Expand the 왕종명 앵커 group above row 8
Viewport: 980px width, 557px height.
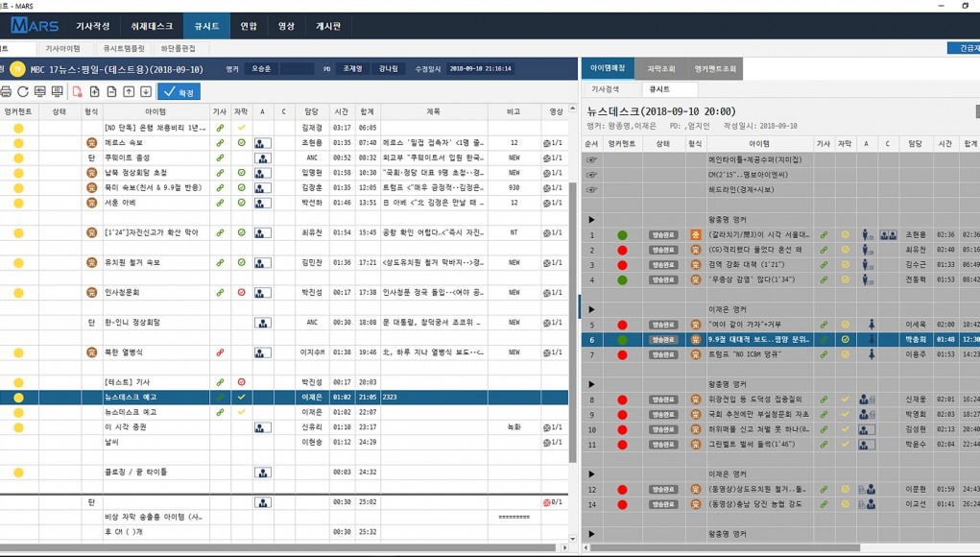(x=592, y=383)
